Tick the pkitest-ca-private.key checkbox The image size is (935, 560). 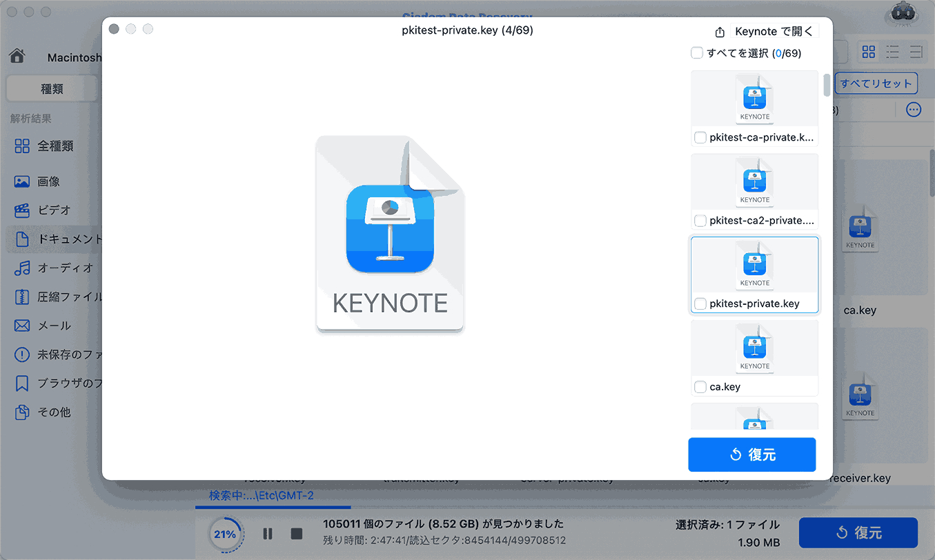point(700,138)
